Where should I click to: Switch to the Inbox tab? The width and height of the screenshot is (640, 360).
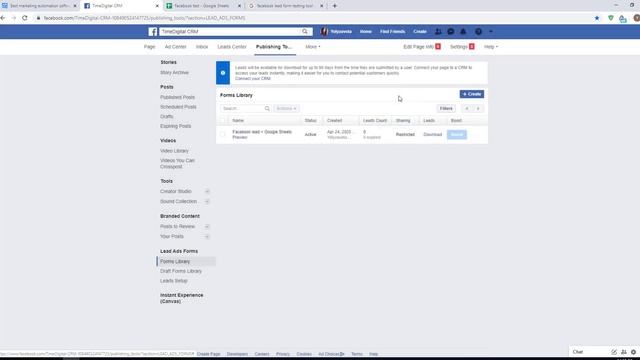click(x=202, y=47)
